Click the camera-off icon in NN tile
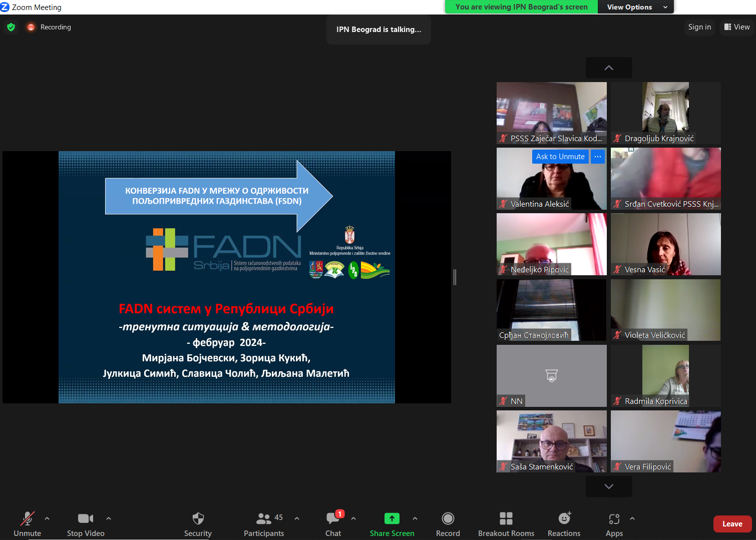 552,375
